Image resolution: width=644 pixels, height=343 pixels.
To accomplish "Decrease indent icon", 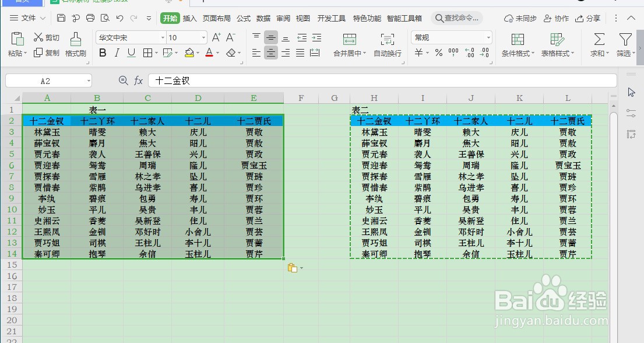I will [x=302, y=38].
